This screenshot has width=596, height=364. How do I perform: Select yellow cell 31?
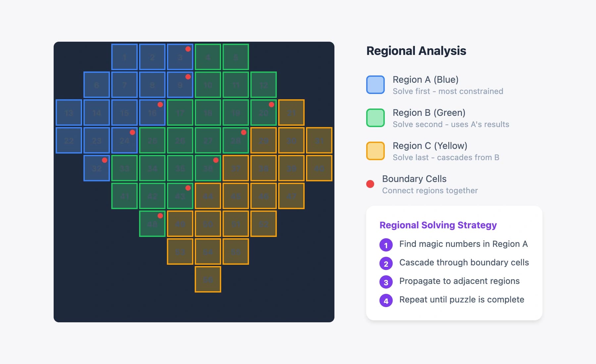(319, 140)
